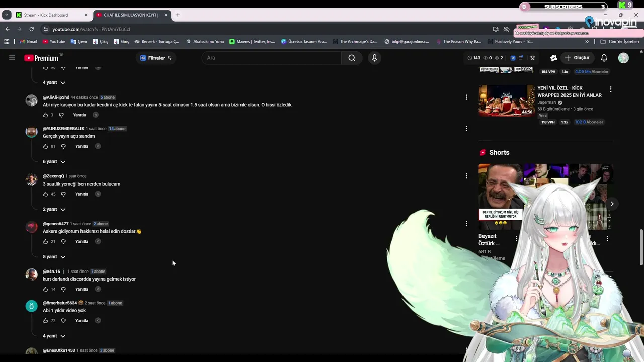Viewport: 644px width, 362px height.
Task: Dislike the @ZexenqQ comment
Action: 63,194
